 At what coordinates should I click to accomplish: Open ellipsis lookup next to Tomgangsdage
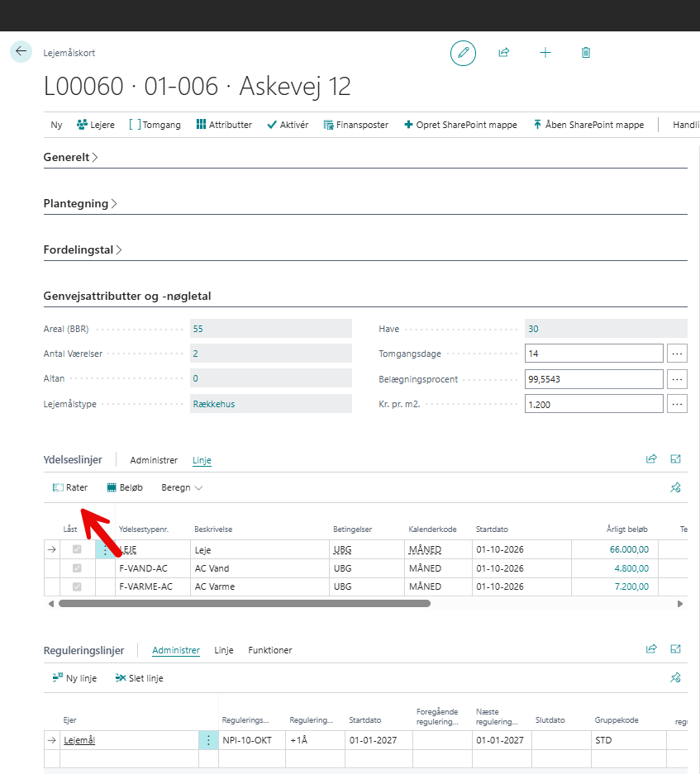coord(677,354)
